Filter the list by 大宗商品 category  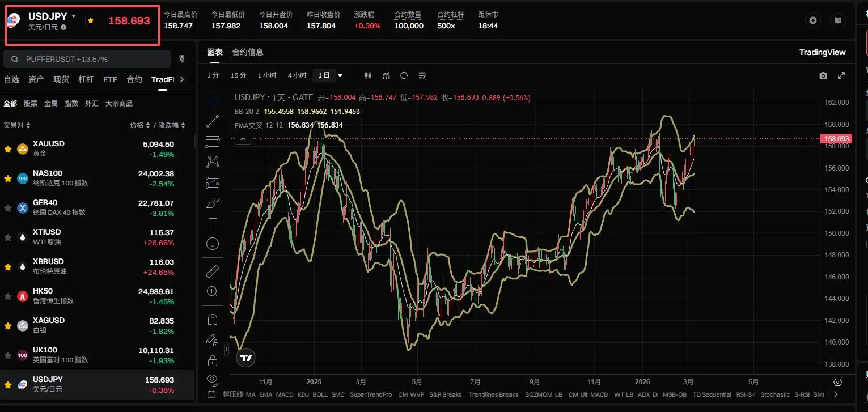(x=119, y=104)
